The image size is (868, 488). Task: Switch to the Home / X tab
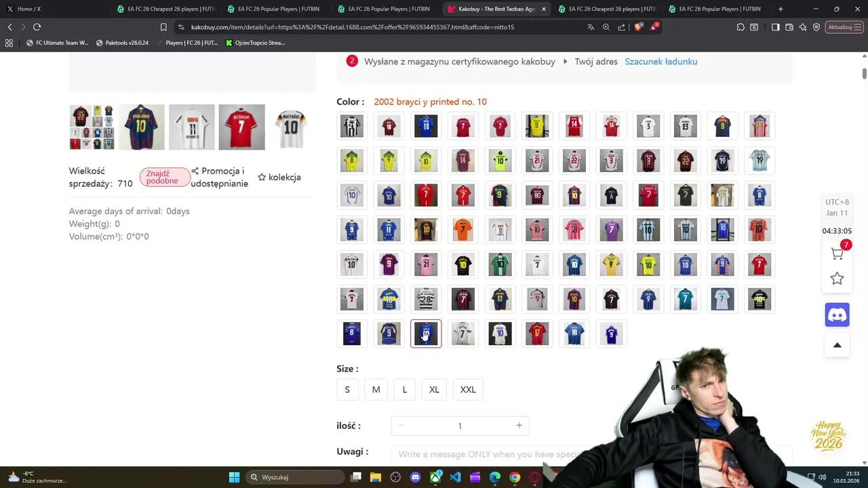point(55,9)
